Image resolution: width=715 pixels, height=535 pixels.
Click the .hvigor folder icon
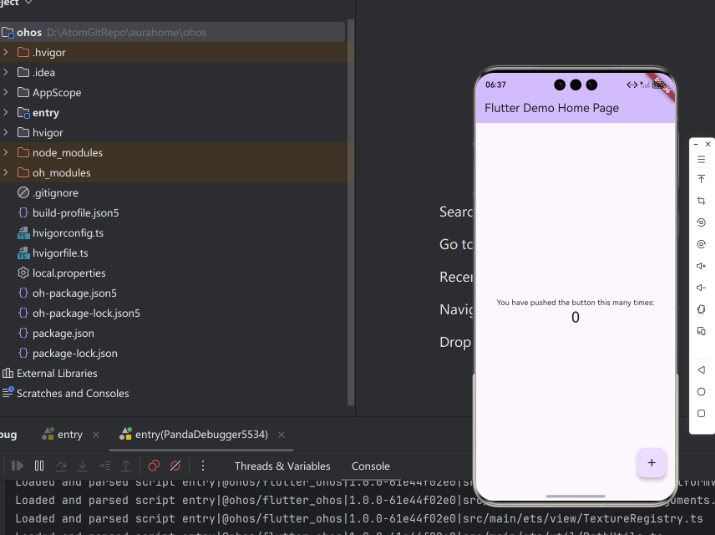click(x=23, y=52)
